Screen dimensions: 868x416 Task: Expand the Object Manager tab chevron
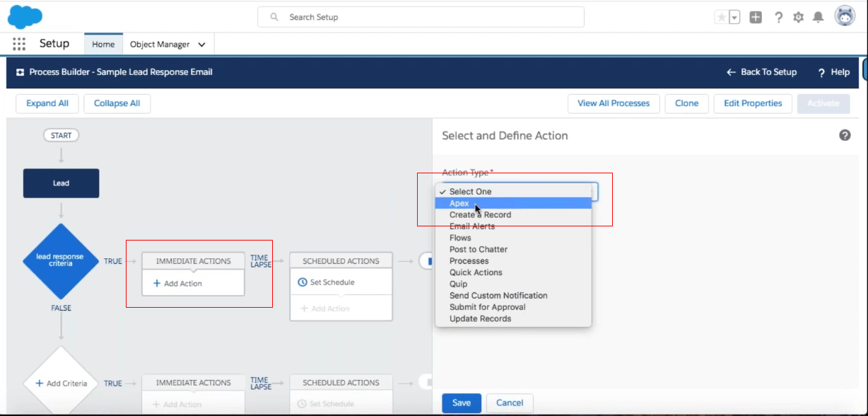[202, 45]
